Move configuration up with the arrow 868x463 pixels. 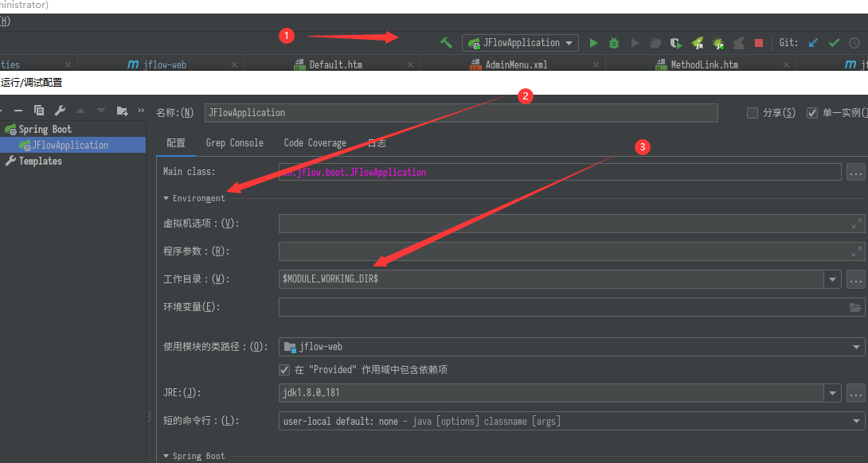[x=80, y=111]
